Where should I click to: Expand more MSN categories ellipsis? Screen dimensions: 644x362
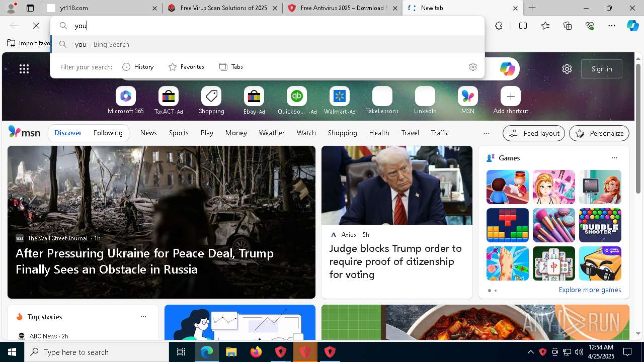(486, 133)
